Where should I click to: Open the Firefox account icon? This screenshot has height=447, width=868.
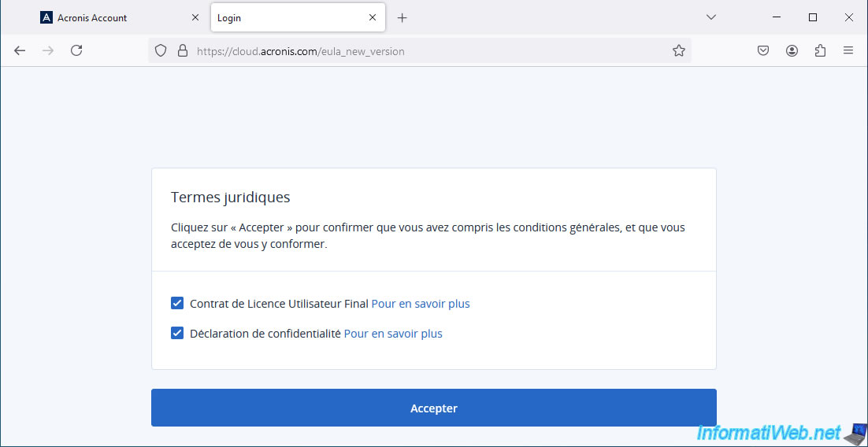click(792, 50)
